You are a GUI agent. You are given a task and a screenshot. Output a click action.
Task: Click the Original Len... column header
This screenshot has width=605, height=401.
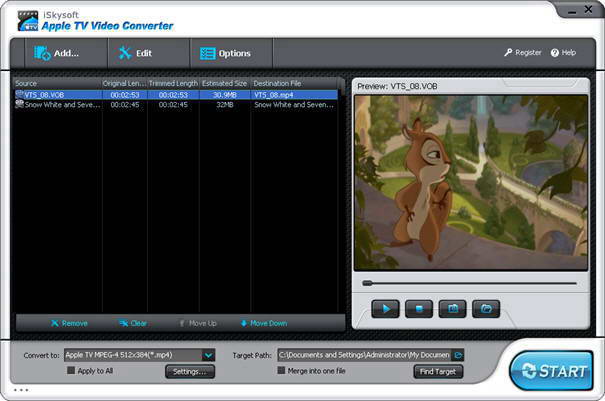click(124, 83)
